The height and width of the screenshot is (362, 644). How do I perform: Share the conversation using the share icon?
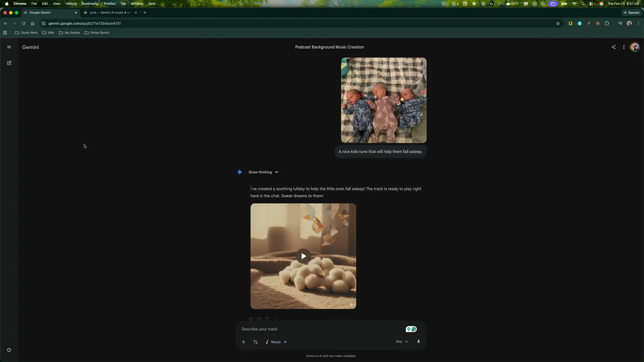pos(613,47)
